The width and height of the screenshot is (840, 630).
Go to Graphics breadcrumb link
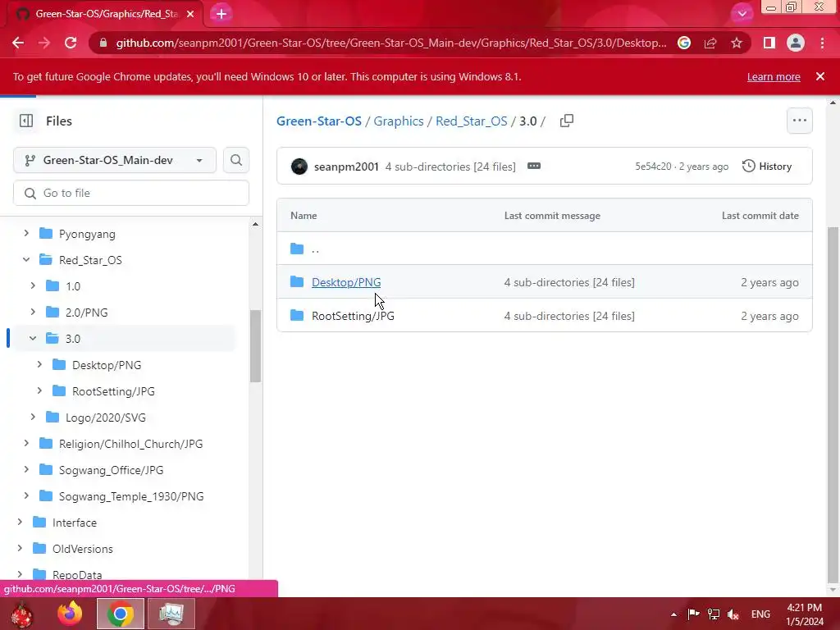pos(399,121)
